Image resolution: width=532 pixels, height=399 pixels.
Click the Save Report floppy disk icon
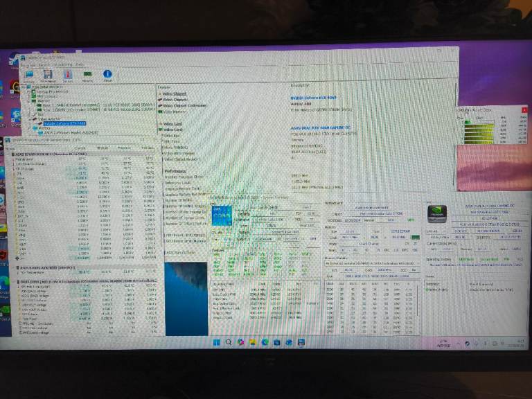click(48, 75)
